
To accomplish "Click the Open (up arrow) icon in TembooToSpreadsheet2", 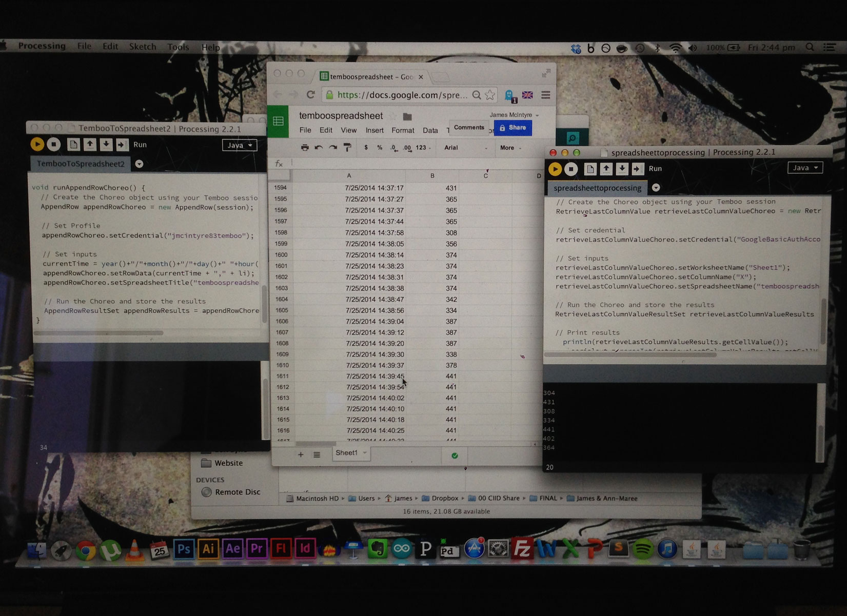I will click(90, 145).
